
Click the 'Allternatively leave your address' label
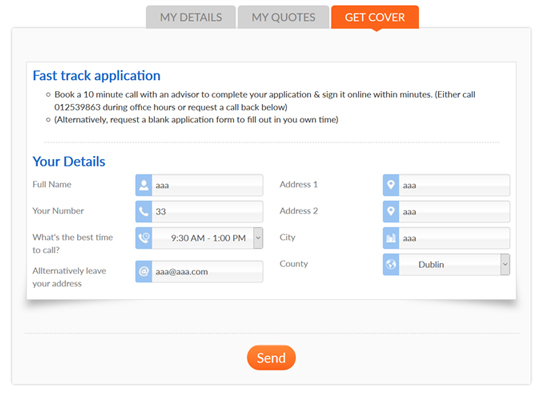[x=69, y=277]
